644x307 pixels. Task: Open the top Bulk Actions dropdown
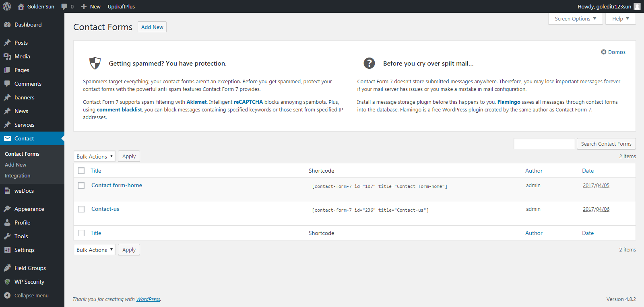click(95, 157)
